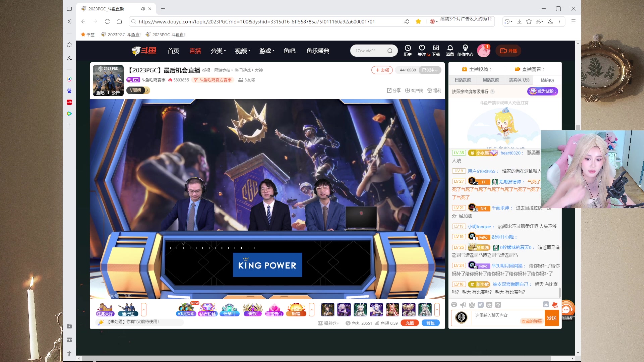Viewport: 644px width, 362px height.
Task: Click the 友邻 add button
Action: tap(382, 70)
